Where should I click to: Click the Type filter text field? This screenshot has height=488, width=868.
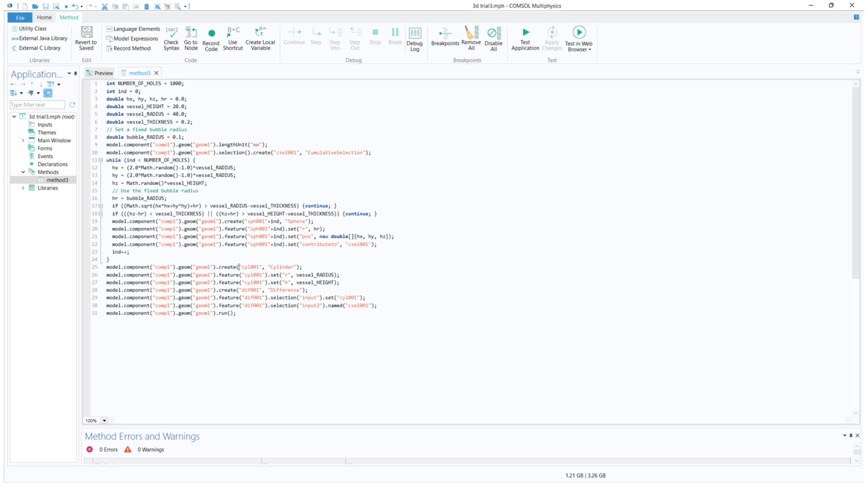[x=37, y=105]
